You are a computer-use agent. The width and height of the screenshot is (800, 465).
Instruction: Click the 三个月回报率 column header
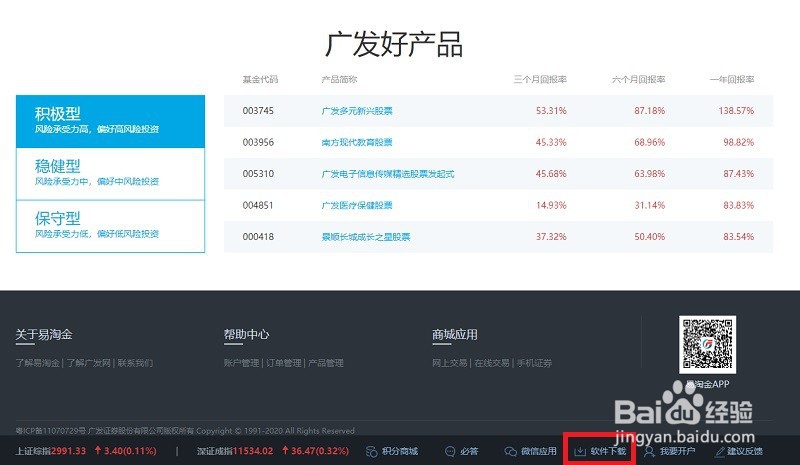coord(540,80)
